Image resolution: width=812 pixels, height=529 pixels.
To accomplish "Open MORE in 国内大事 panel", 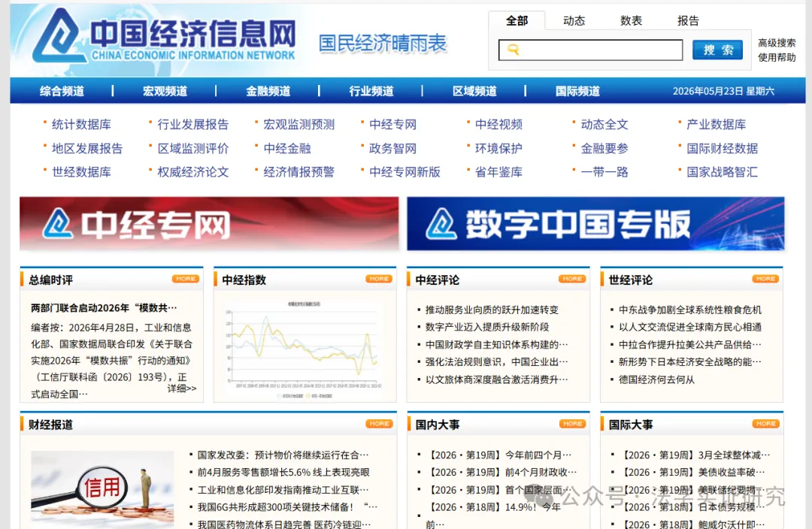I will tap(572, 424).
